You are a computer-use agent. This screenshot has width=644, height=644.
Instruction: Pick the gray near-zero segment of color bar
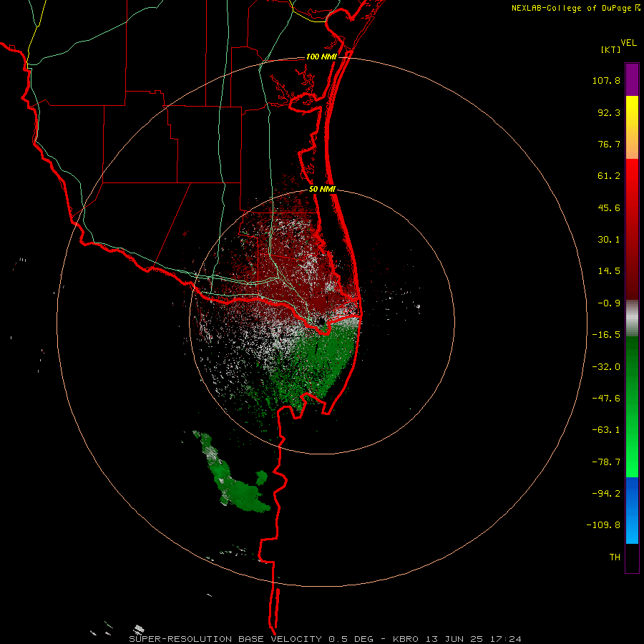click(x=632, y=318)
